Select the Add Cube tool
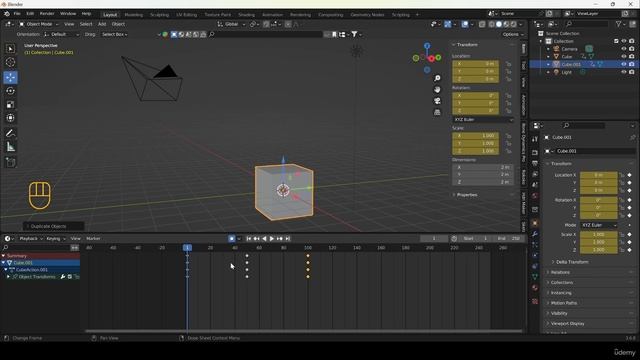The image size is (640, 360). click(11, 162)
